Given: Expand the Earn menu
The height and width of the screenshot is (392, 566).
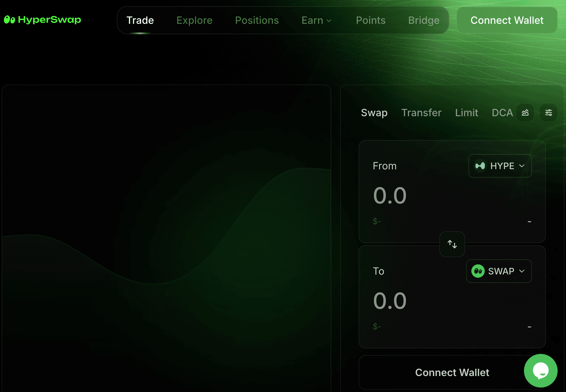Looking at the screenshot, I should pyautogui.click(x=316, y=20).
